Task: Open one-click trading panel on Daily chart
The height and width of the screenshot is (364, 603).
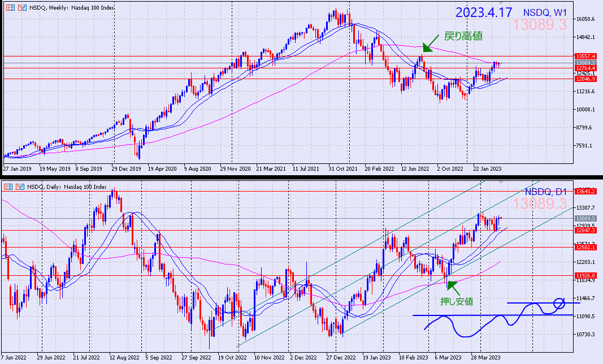Action: point(8,187)
